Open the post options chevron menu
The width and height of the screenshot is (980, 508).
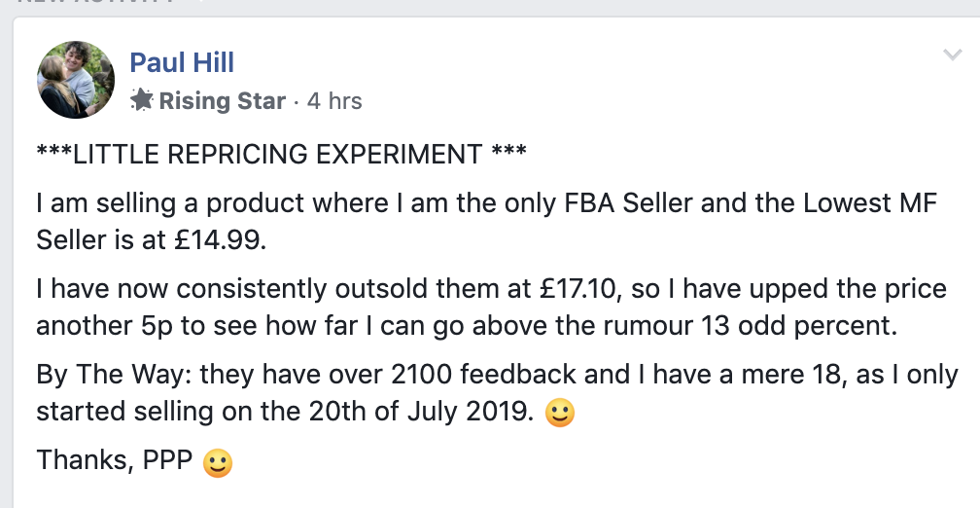coord(953,55)
